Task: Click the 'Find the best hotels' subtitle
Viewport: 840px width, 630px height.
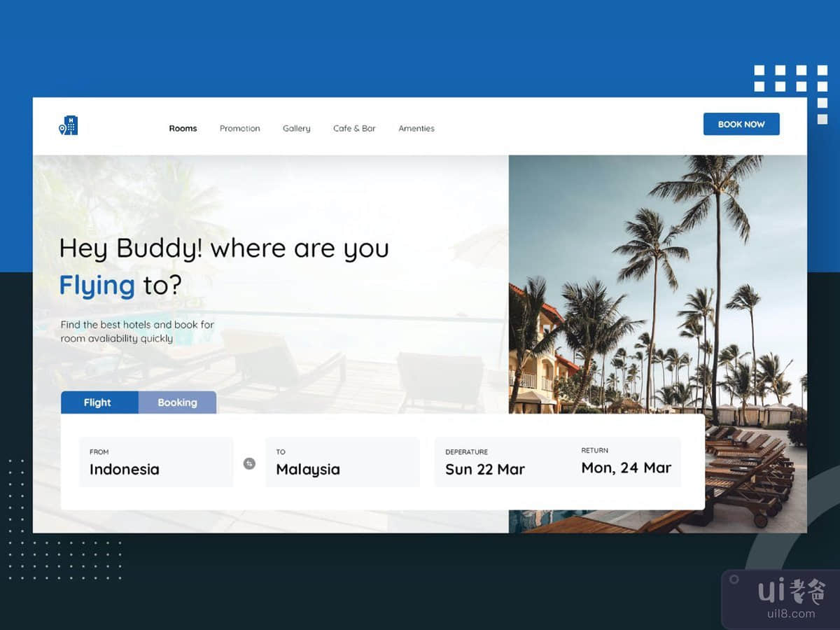Action: 137,332
